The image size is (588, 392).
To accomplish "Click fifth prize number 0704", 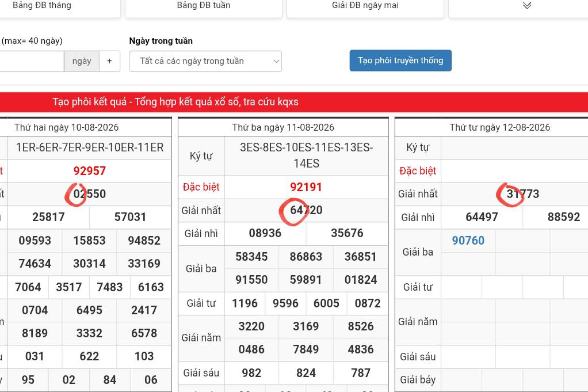I will [35, 311].
